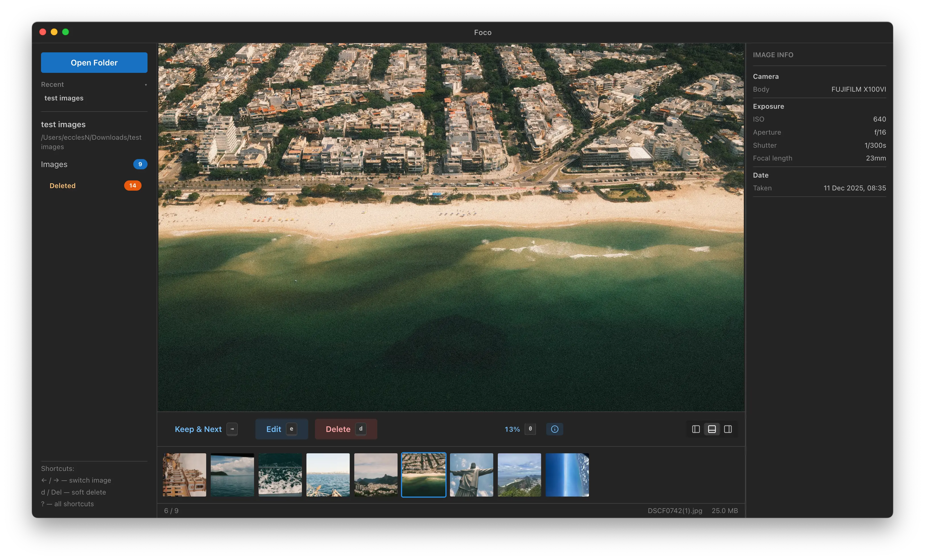
Task: Click the arrow icon inside Keep & Next
Action: point(232,429)
